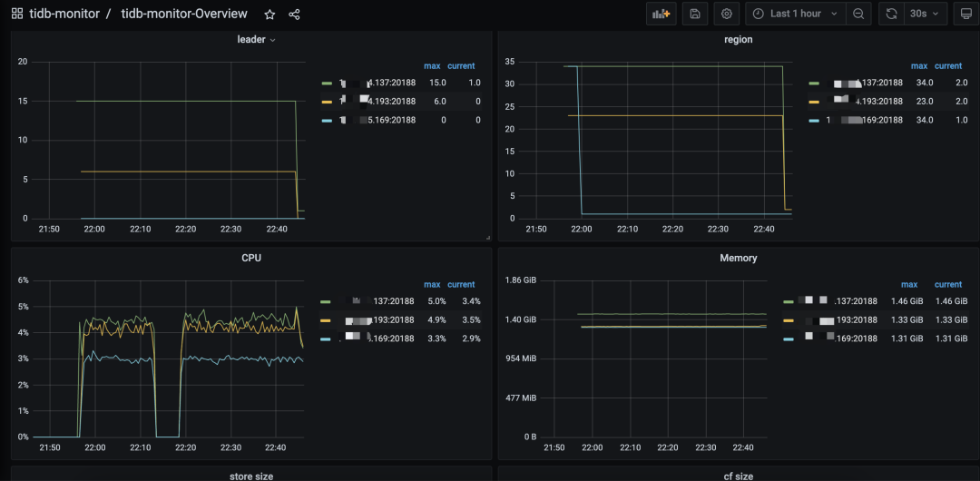
Task: Star the tidb-monitor-Overview dashboard
Action: point(269,14)
